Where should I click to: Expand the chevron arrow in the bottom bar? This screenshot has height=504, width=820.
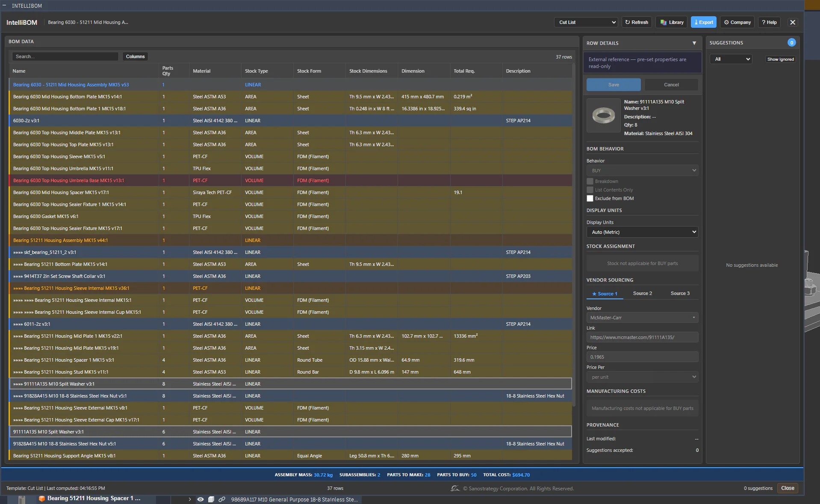point(190,499)
